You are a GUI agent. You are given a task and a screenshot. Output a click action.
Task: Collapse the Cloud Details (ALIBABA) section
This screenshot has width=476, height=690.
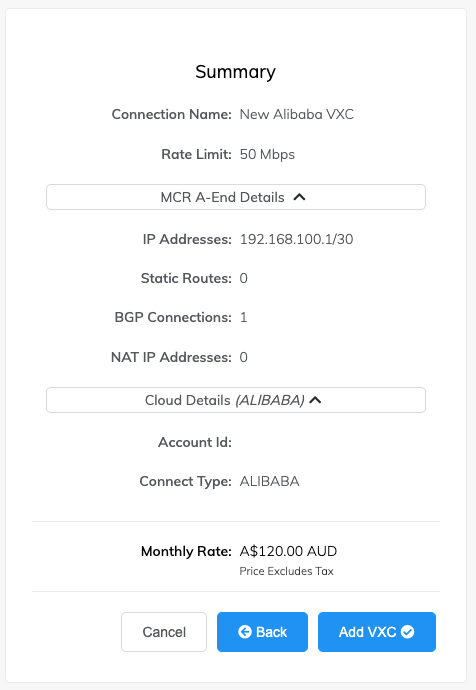236,400
